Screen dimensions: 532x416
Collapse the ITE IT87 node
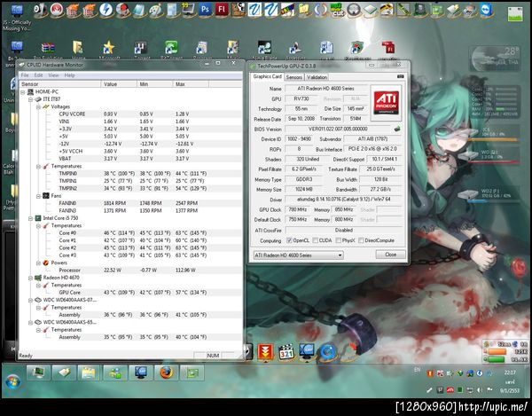(30, 99)
